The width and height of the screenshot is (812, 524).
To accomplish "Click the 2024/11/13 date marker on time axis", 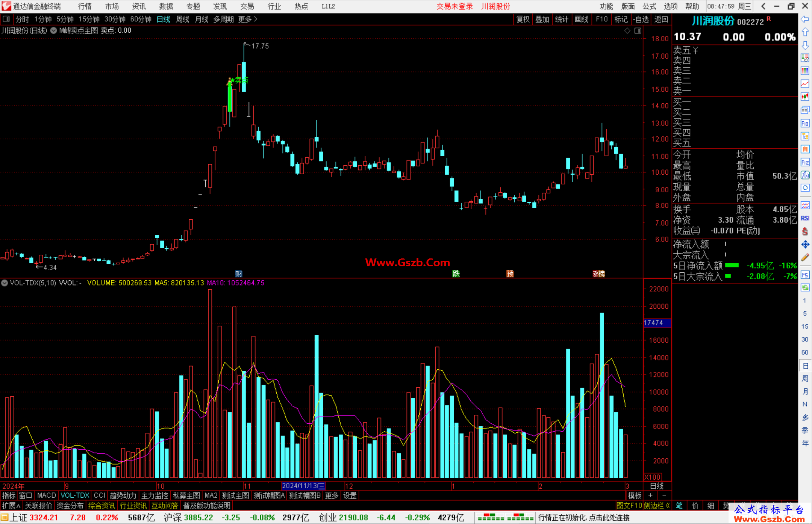I will [x=303, y=486].
